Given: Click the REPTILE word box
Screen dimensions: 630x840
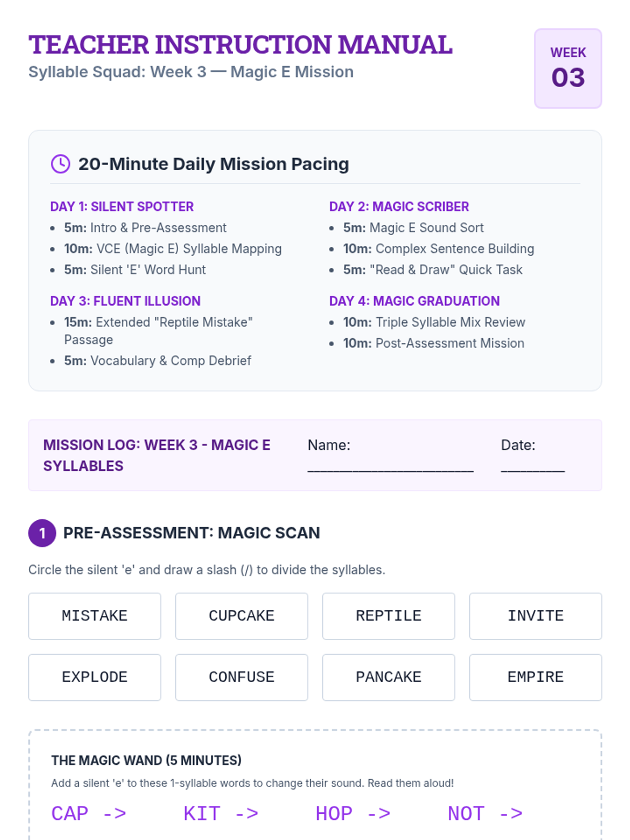Looking at the screenshot, I should click(x=388, y=616).
